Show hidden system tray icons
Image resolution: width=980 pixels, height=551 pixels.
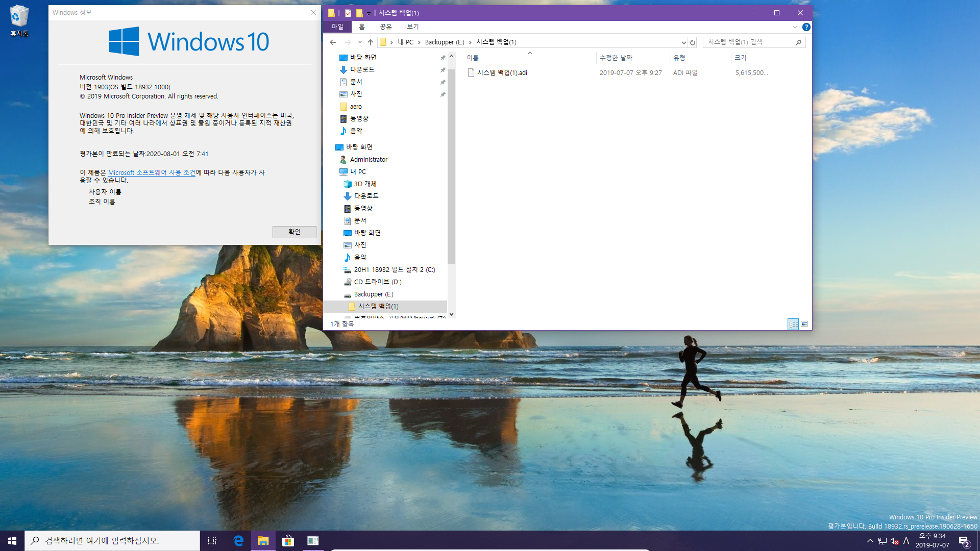(x=870, y=541)
